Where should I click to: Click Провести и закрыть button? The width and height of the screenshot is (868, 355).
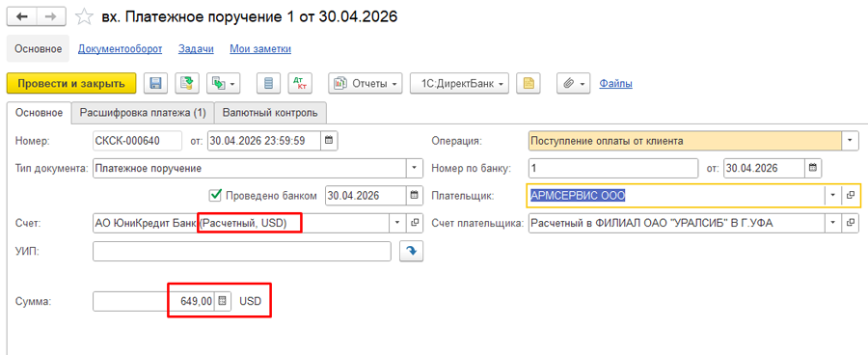(71, 84)
